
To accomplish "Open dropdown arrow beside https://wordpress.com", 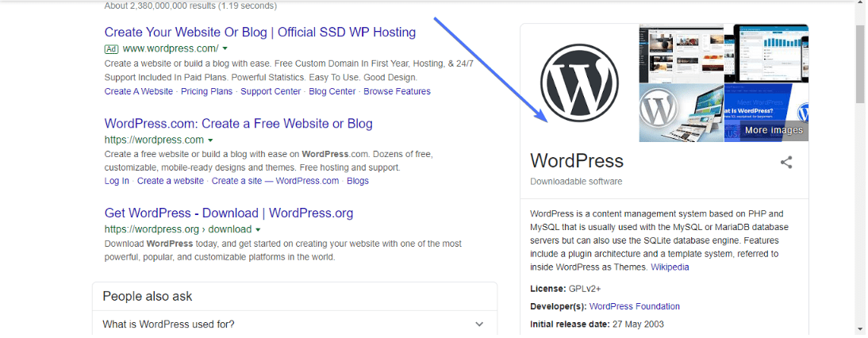I will tap(210, 140).
